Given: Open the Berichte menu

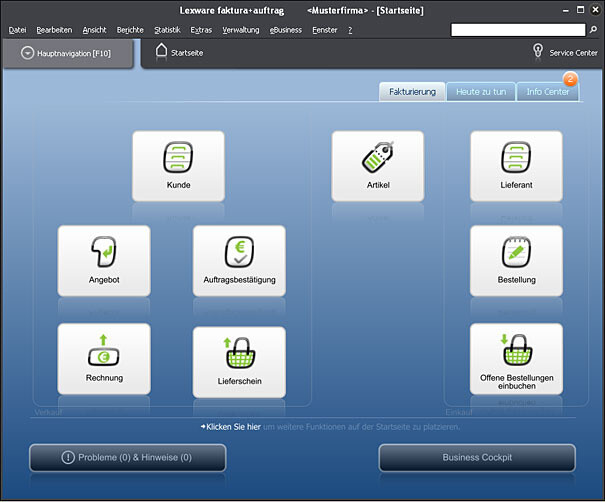Looking at the screenshot, I should (x=130, y=30).
